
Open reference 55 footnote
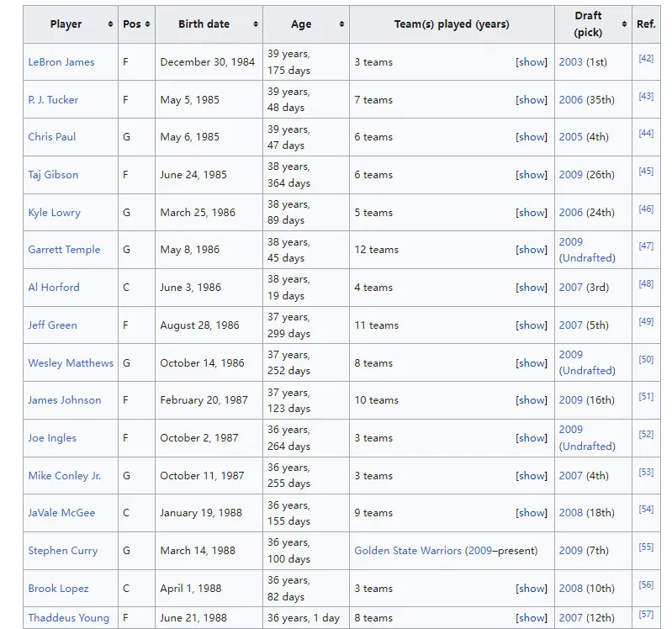(646, 547)
